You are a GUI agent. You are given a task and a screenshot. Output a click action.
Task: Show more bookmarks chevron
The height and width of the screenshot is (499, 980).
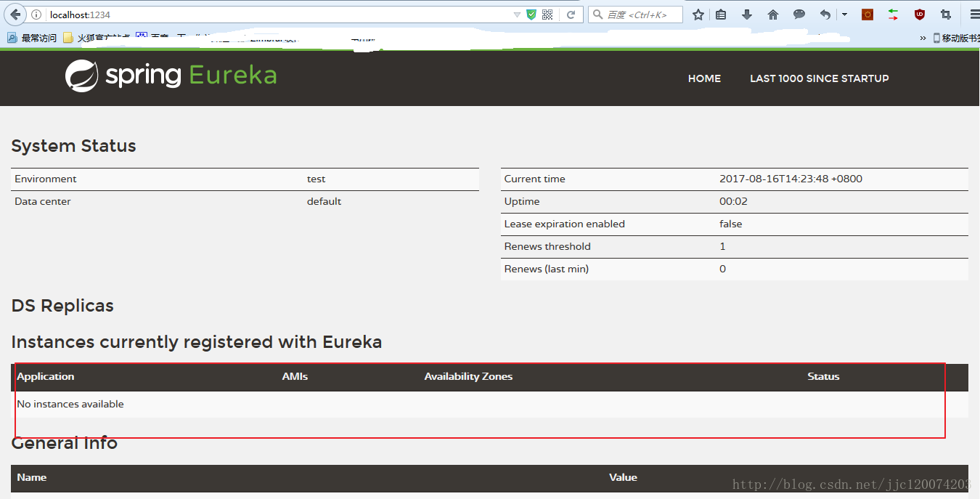(x=923, y=38)
